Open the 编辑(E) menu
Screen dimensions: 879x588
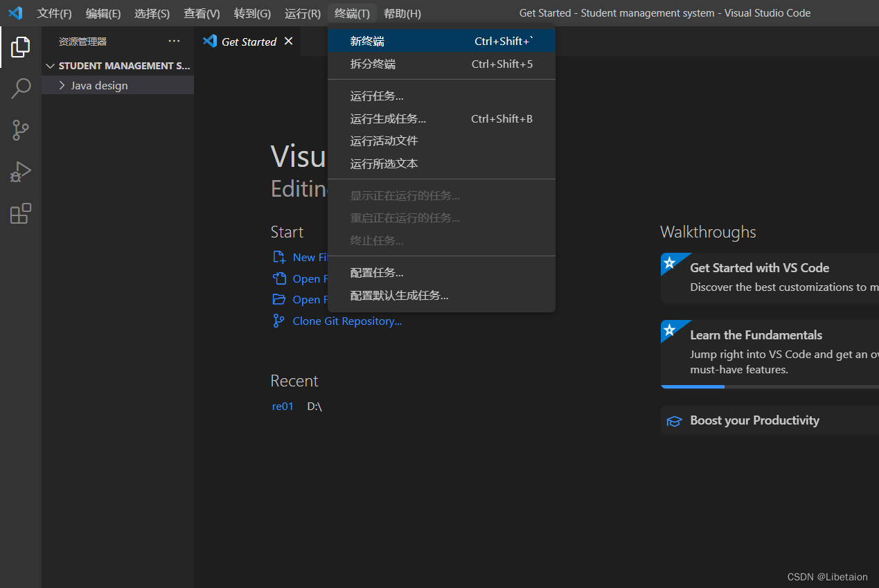click(103, 13)
